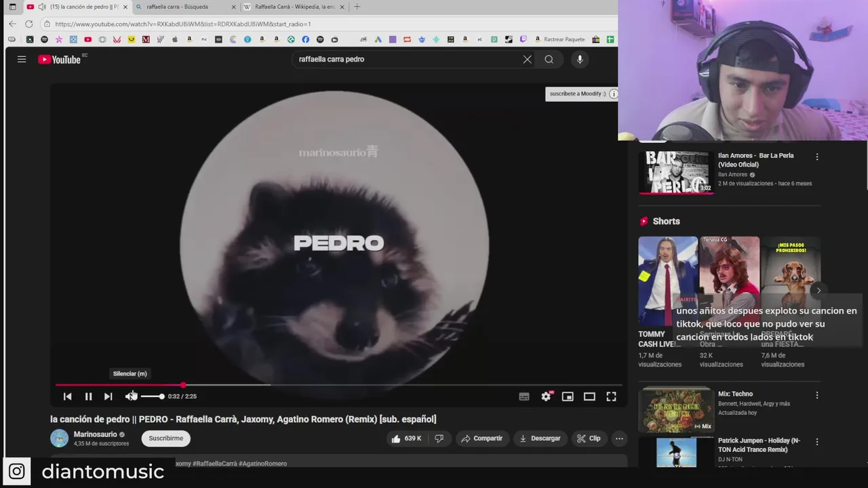The image size is (868, 488).
Task: Go to the YouTube home logo
Action: coord(59,60)
